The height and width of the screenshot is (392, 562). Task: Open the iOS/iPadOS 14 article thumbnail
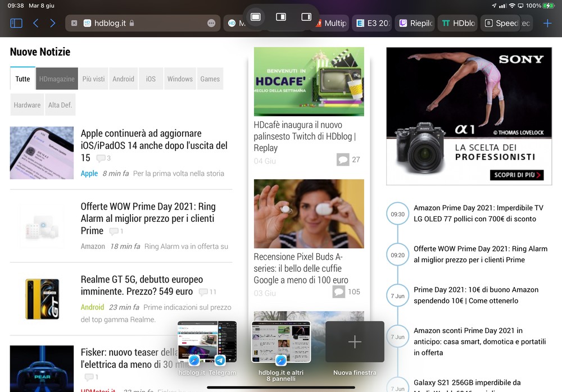pyautogui.click(x=42, y=153)
